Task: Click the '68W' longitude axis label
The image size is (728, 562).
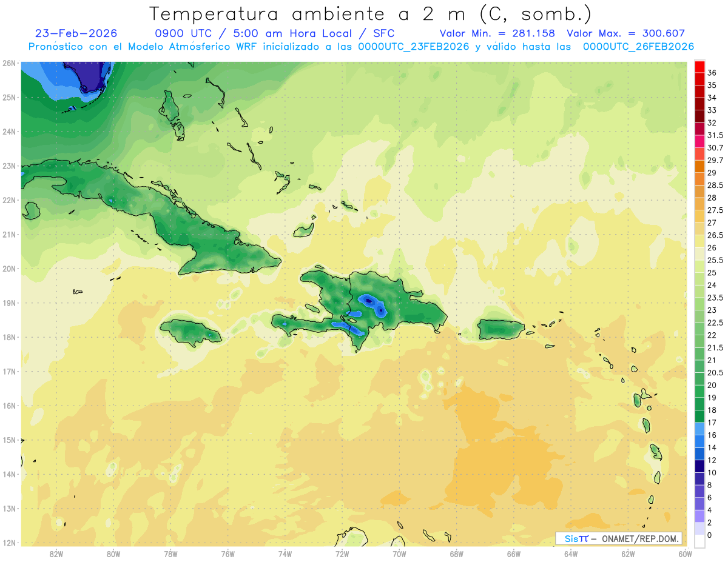Action: tap(457, 554)
